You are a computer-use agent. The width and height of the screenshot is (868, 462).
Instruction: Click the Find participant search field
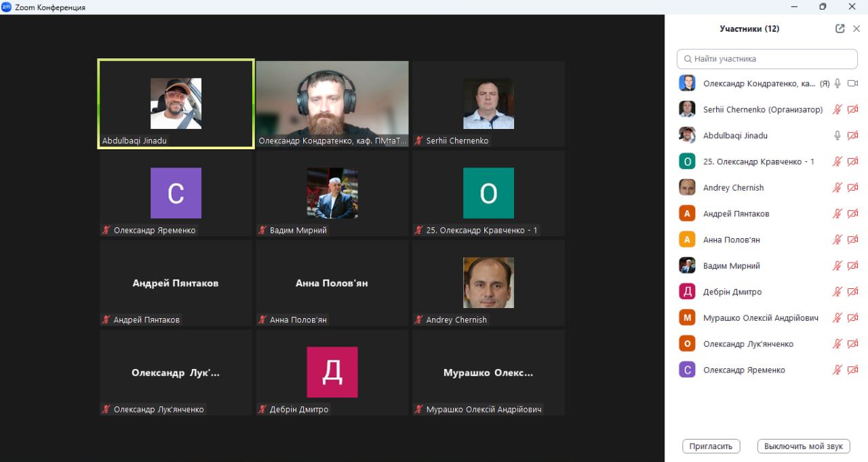[767, 59]
